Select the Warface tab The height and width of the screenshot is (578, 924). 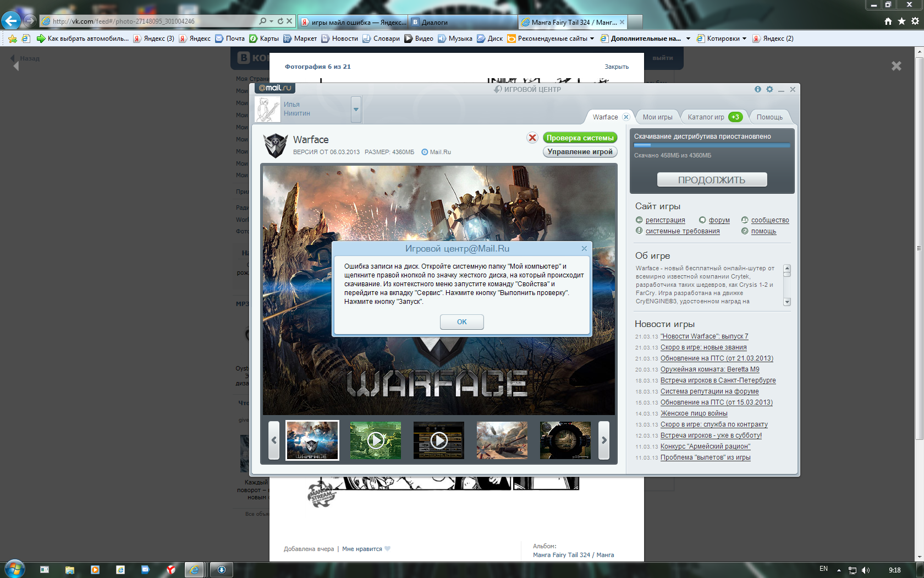pyautogui.click(x=604, y=117)
